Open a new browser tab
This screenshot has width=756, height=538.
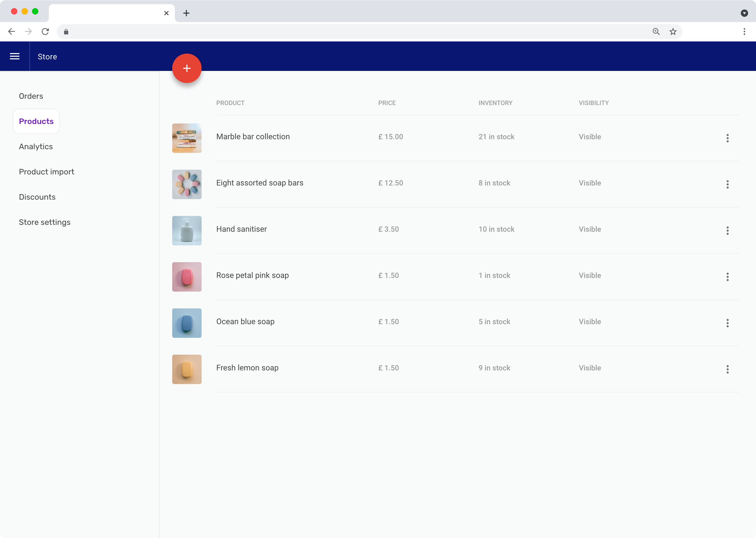tap(186, 13)
